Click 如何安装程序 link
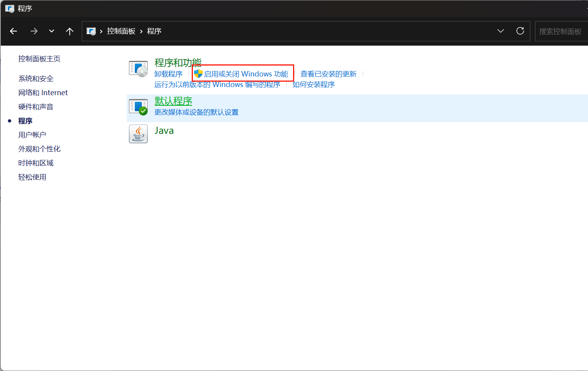This screenshot has height=371, width=588. 314,85
